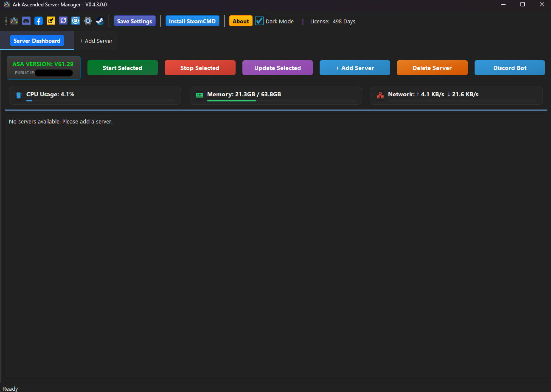
Task: Click the PUBLIC IP label
Action: 25,73
